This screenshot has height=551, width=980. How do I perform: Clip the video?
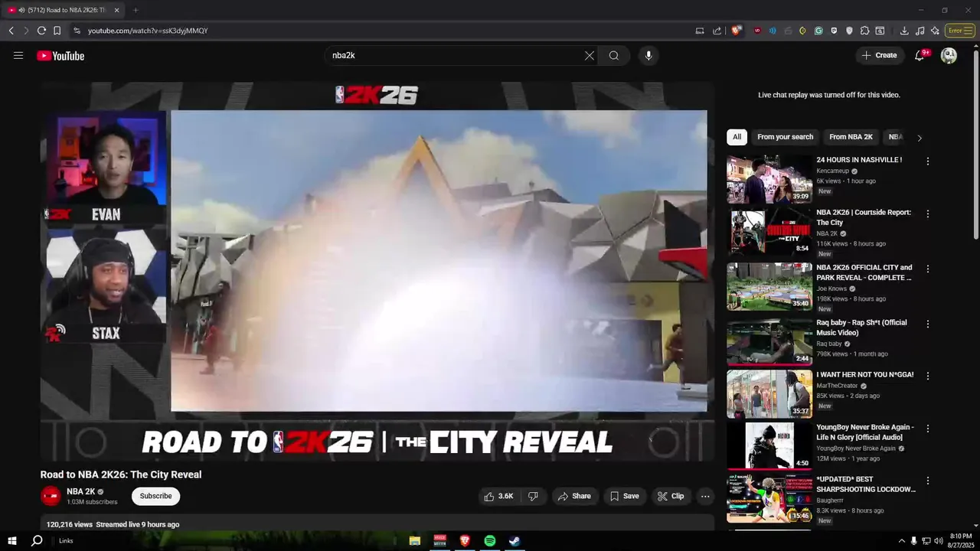point(671,496)
